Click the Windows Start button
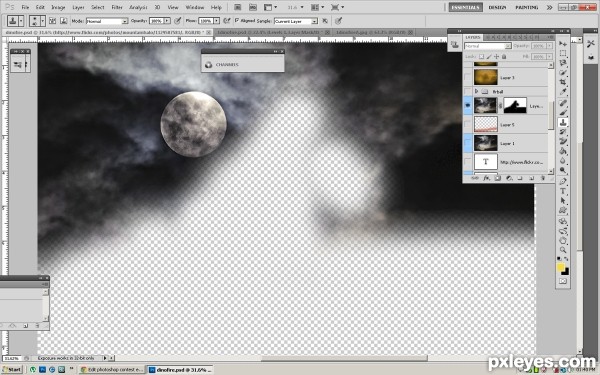The height and width of the screenshot is (375, 600). click(x=11, y=370)
